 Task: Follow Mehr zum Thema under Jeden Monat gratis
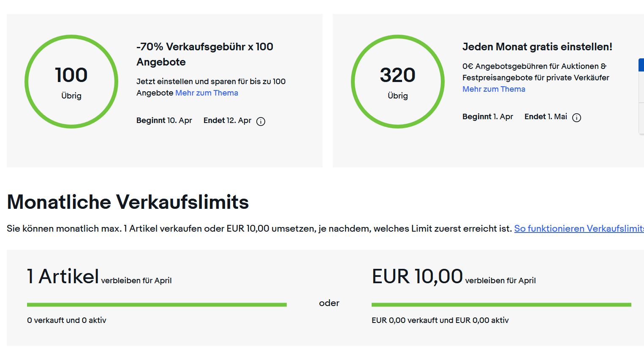[x=494, y=89]
